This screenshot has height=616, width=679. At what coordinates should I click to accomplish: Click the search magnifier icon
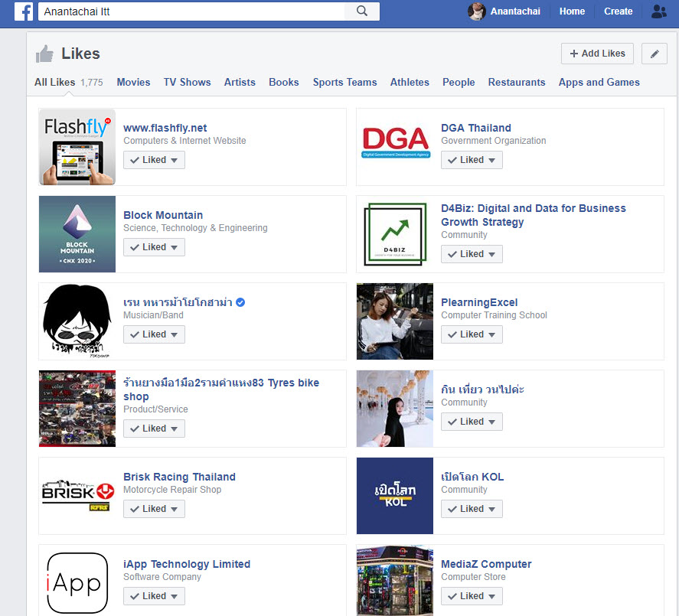pos(362,11)
